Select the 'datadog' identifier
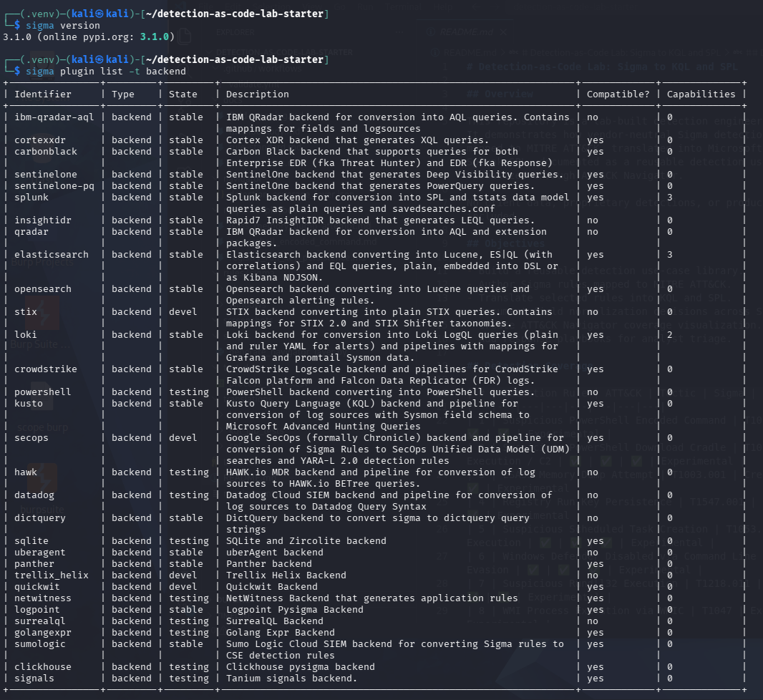 pyautogui.click(x=34, y=495)
